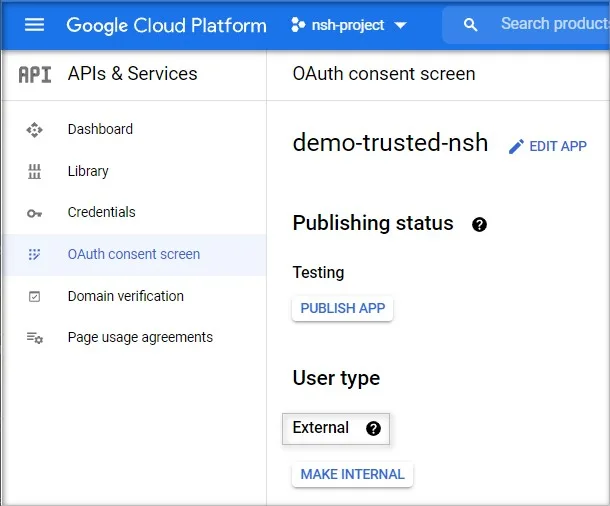Click the magnifying glass search icon
Viewport: 610px width, 506px height.
(471, 25)
